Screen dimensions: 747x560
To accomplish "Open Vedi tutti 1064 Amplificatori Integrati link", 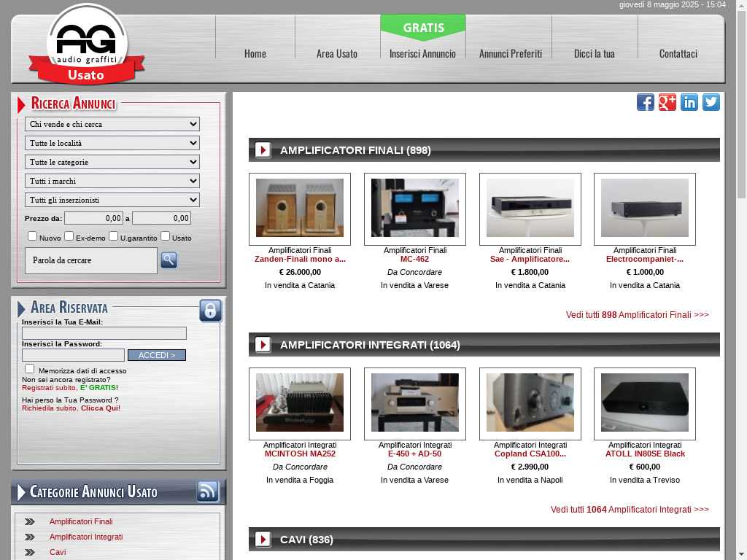I will [x=630, y=510].
